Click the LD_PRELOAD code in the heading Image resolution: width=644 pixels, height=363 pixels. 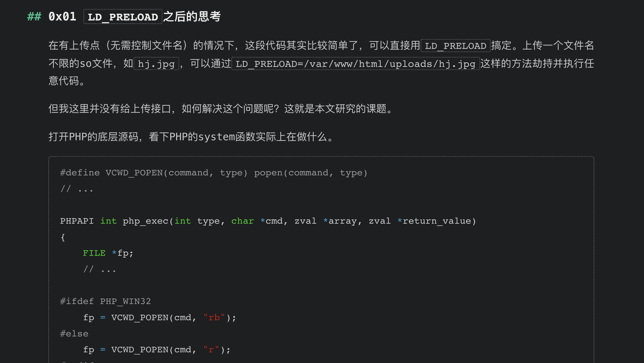[123, 17]
